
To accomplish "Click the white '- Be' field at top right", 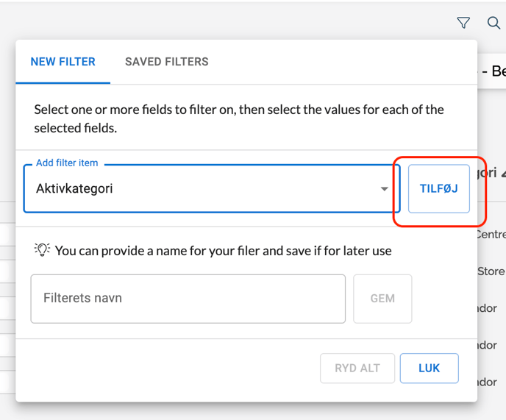I will point(492,71).
